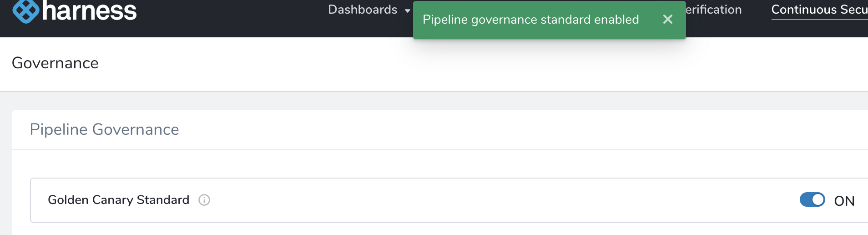
Task: Expand the Dashboards dropdown arrow
Action: pyautogui.click(x=407, y=10)
